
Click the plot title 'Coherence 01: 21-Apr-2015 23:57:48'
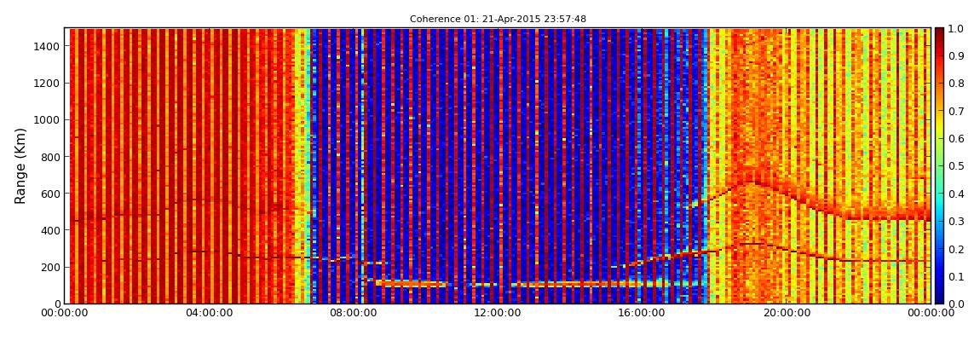point(498,20)
